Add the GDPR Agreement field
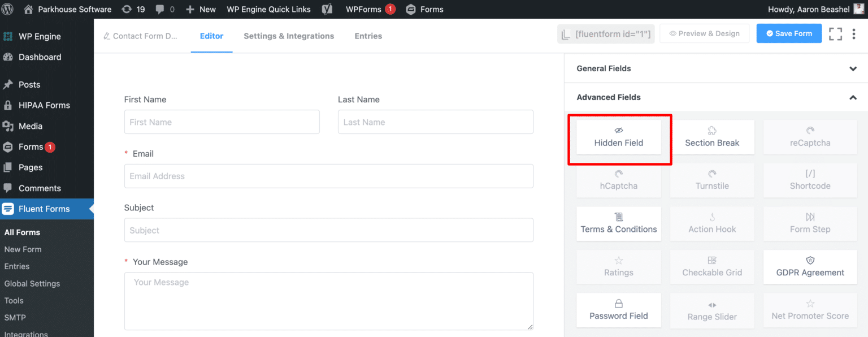868x337 pixels. point(810,267)
